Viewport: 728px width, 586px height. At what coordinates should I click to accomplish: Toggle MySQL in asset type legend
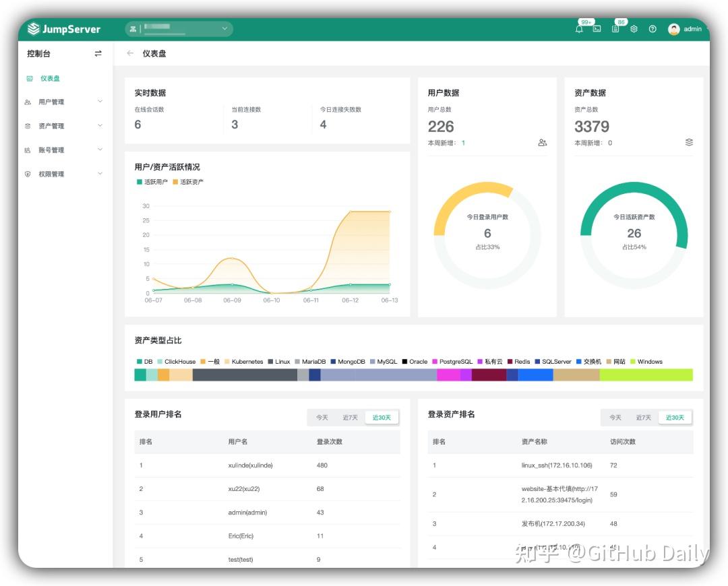(384, 362)
